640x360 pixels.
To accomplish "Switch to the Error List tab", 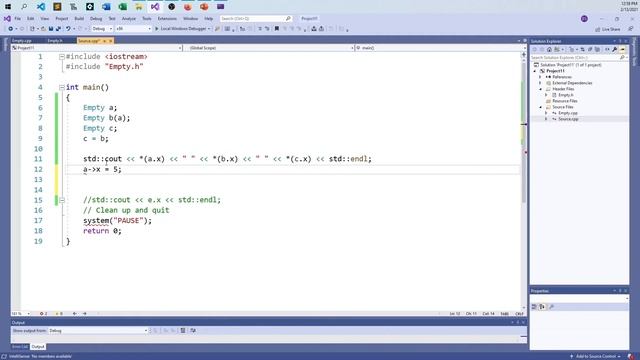I will click(20, 347).
